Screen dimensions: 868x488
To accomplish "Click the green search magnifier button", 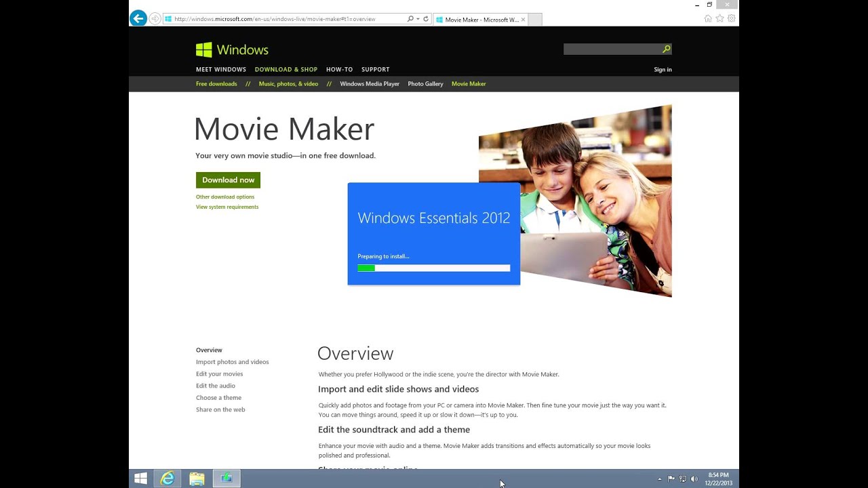I will point(667,49).
